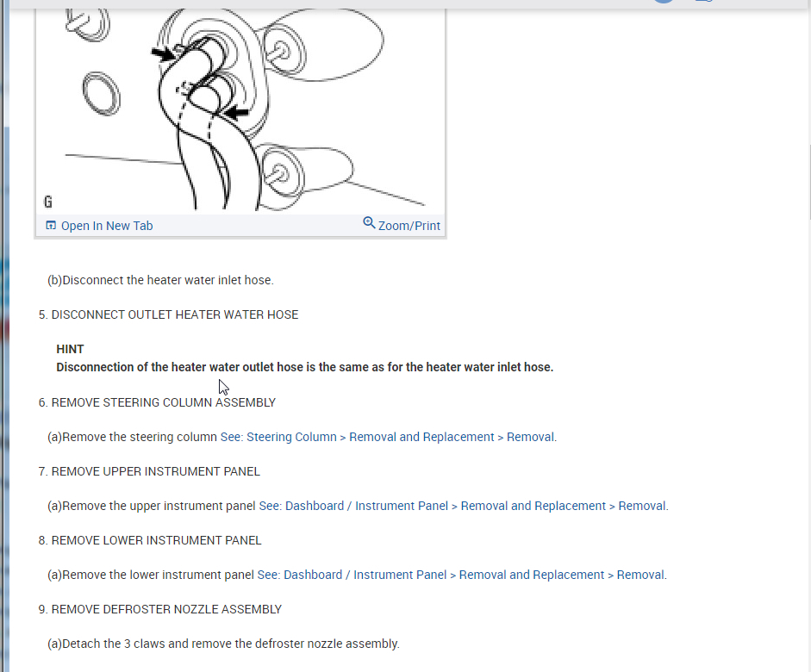The image size is (811, 672).
Task: Click the text about detaching 3 claws
Action: [223, 644]
